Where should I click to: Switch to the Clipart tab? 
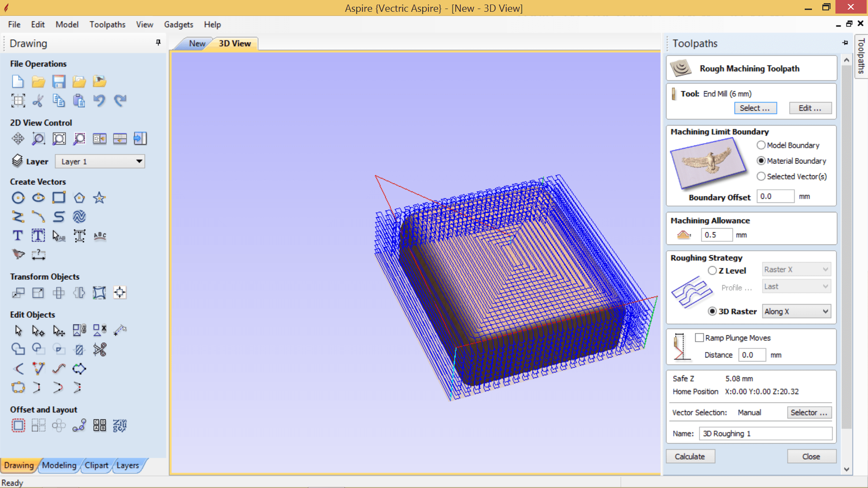(96, 465)
